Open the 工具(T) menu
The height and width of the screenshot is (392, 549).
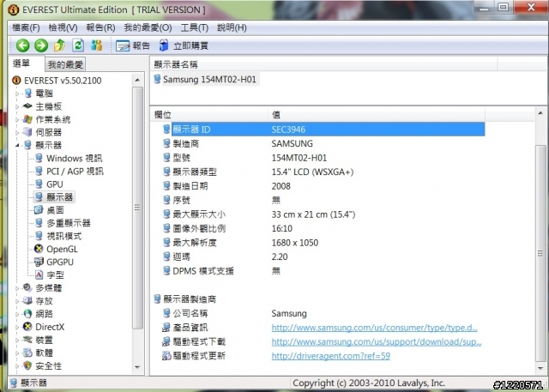point(195,27)
